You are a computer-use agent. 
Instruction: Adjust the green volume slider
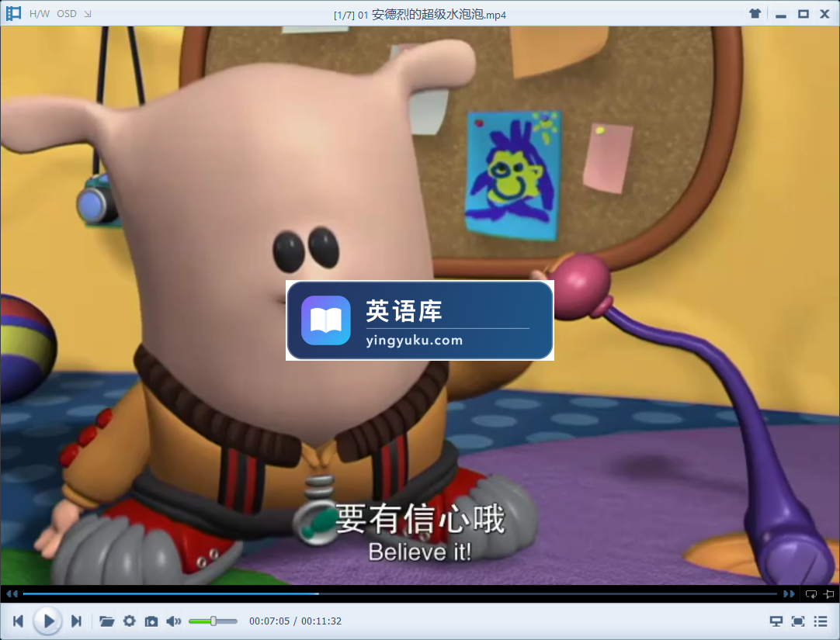point(213,621)
